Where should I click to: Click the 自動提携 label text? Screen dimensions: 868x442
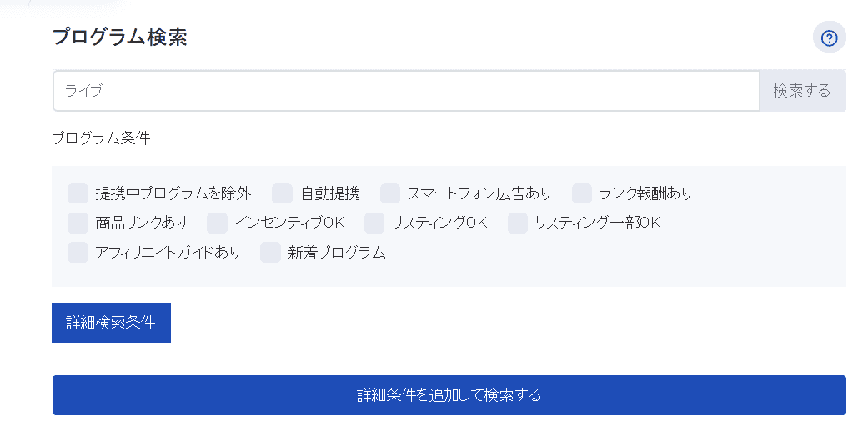330,194
